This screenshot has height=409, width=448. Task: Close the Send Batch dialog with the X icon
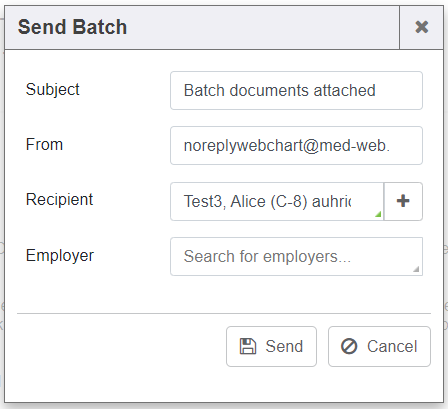point(421,27)
